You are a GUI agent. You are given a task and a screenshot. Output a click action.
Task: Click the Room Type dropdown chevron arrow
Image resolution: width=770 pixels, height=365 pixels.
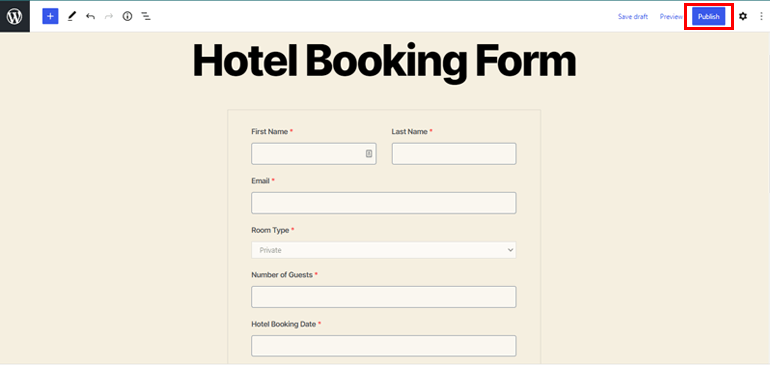click(510, 250)
